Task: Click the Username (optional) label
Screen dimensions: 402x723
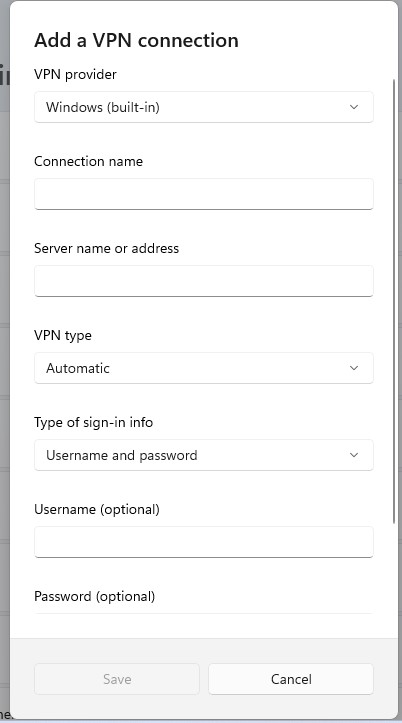Action: (97, 510)
